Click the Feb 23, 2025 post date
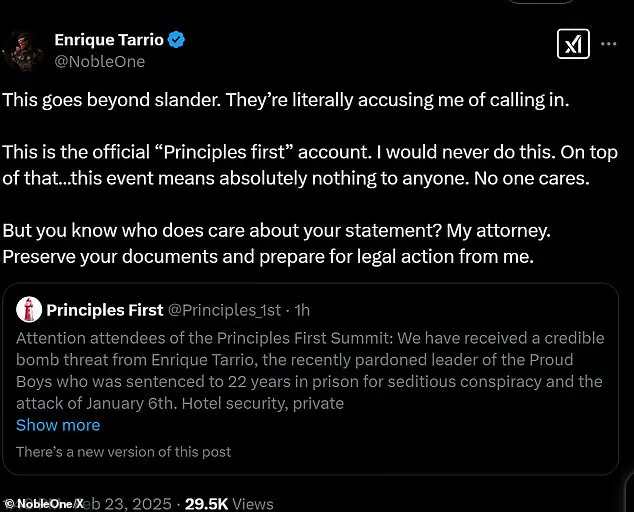Screen dimensions: 634x512 pos(130,503)
